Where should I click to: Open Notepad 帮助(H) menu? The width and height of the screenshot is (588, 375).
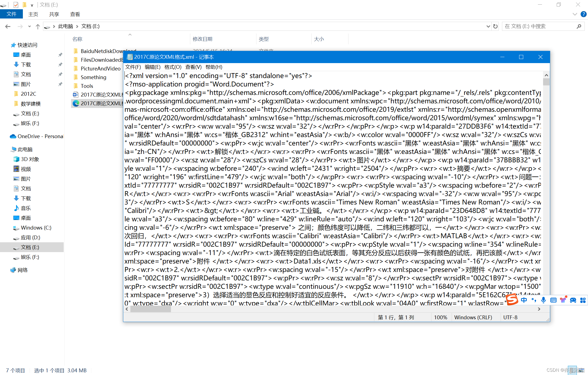click(x=214, y=67)
